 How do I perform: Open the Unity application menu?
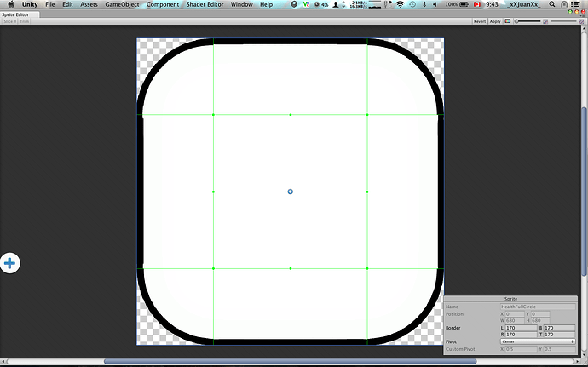pos(30,4)
